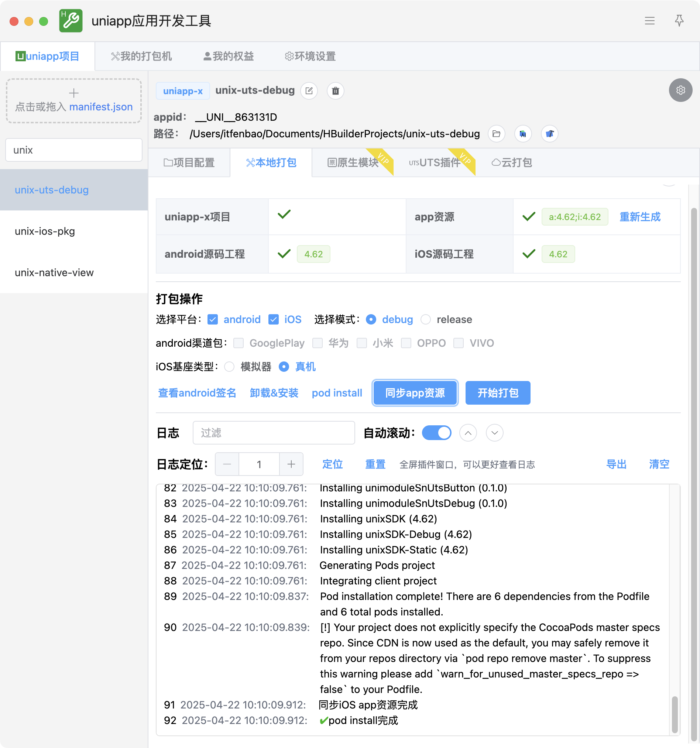Click check mark beside app资源 version
This screenshot has height=748, width=700.
529,217
